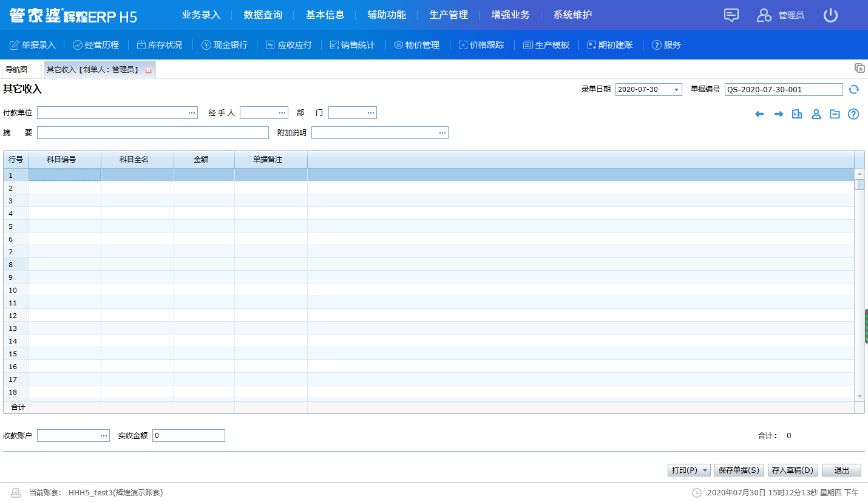Click the page right edge handle
The width and height of the screenshot is (868, 502).
click(x=866, y=327)
